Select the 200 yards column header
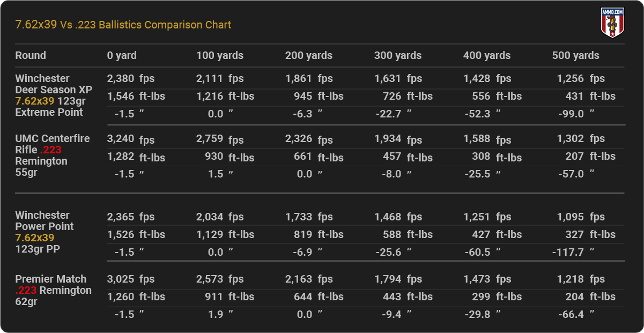This screenshot has width=644, height=333. pos(309,55)
